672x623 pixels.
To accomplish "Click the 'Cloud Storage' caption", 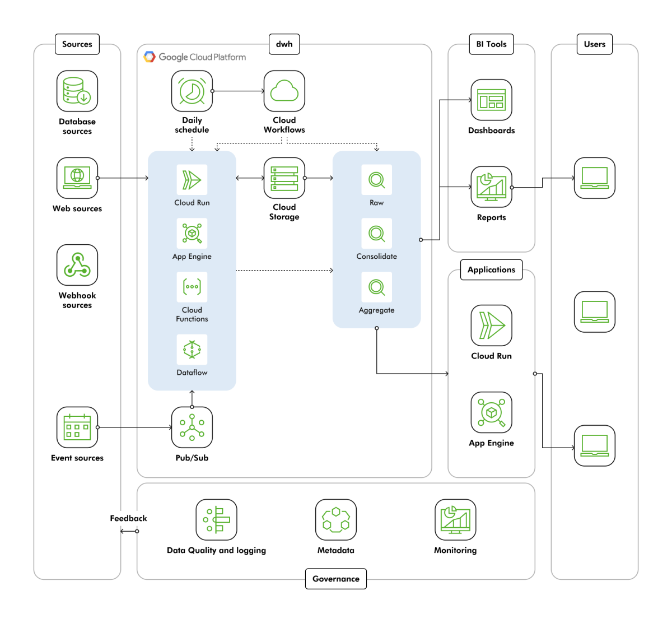I will coord(284,212).
